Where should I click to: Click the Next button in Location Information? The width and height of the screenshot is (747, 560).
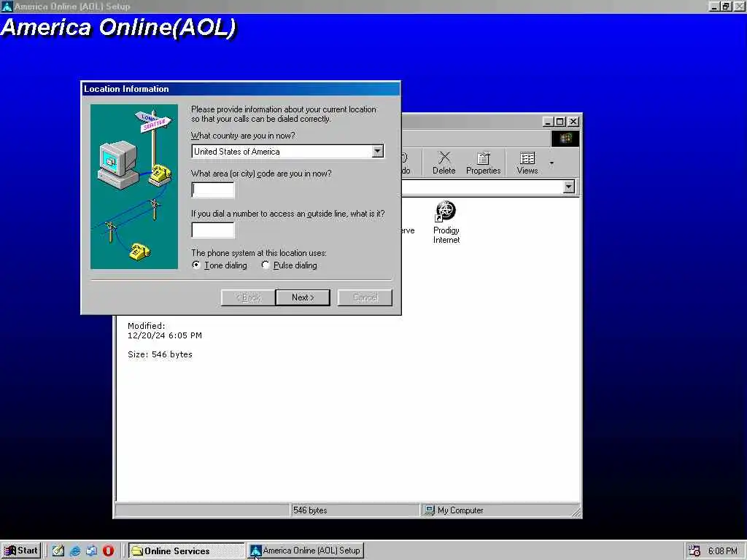pos(303,297)
